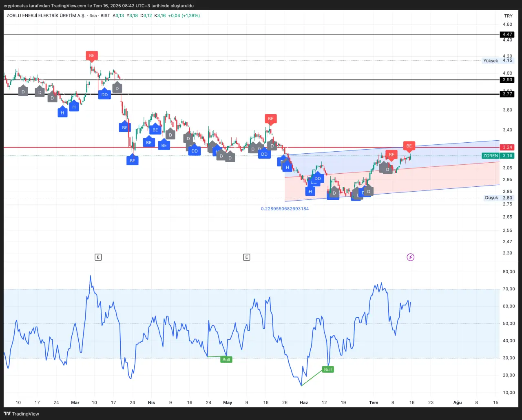Viewport: 522px width, 420px height.
Task: Select the 4,47 horizontal line price label
Action: tap(507, 35)
